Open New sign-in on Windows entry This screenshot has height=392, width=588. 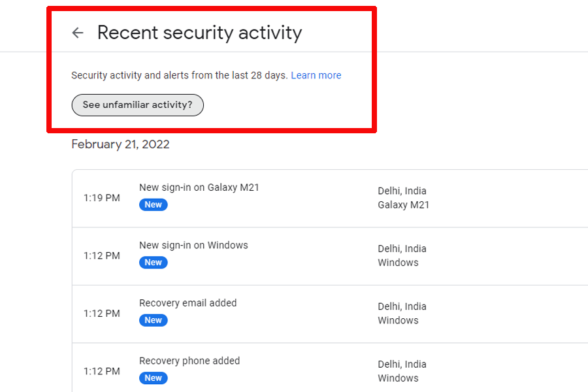193,246
